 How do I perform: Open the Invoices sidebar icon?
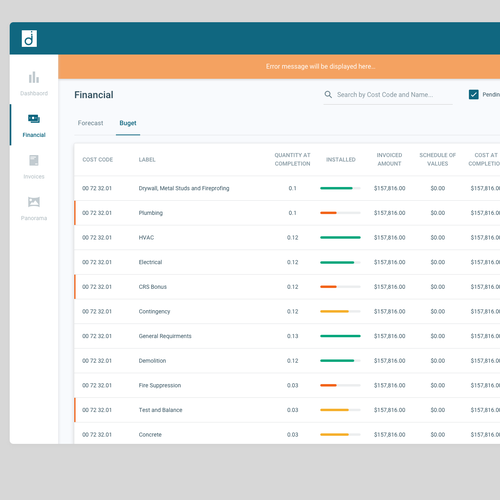click(x=34, y=160)
